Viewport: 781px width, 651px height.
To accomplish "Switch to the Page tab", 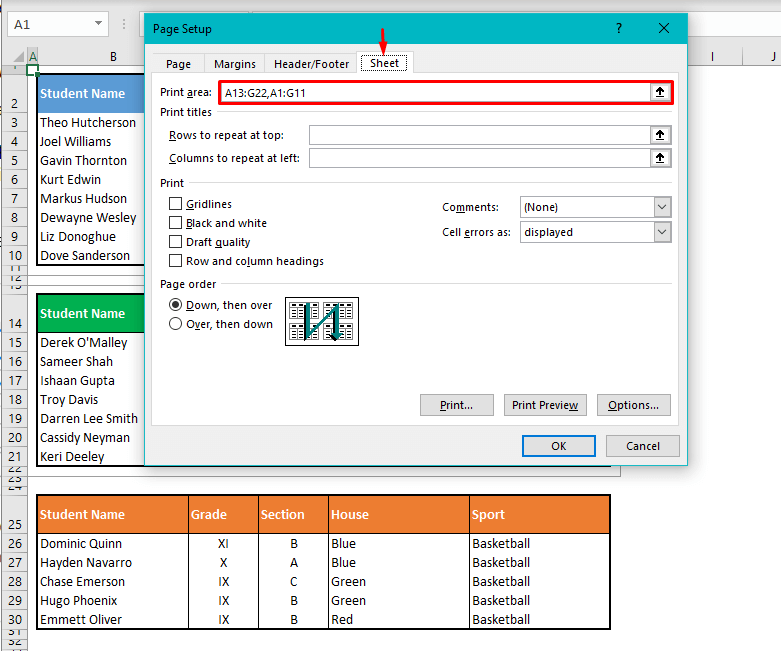I will pyautogui.click(x=178, y=64).
